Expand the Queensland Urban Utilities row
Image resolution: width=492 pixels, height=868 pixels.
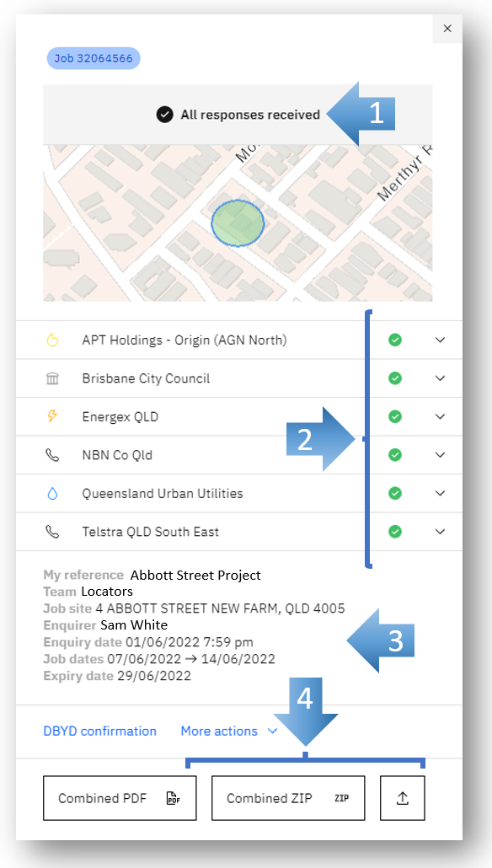440,493
